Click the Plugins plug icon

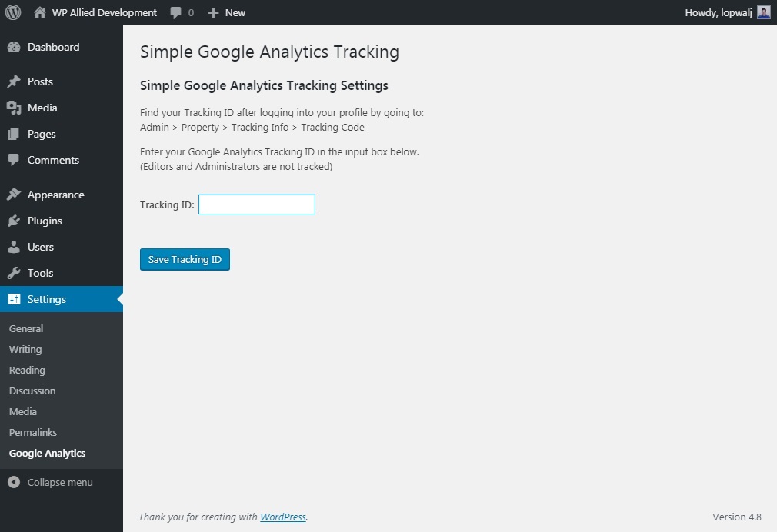coord(14,221)
